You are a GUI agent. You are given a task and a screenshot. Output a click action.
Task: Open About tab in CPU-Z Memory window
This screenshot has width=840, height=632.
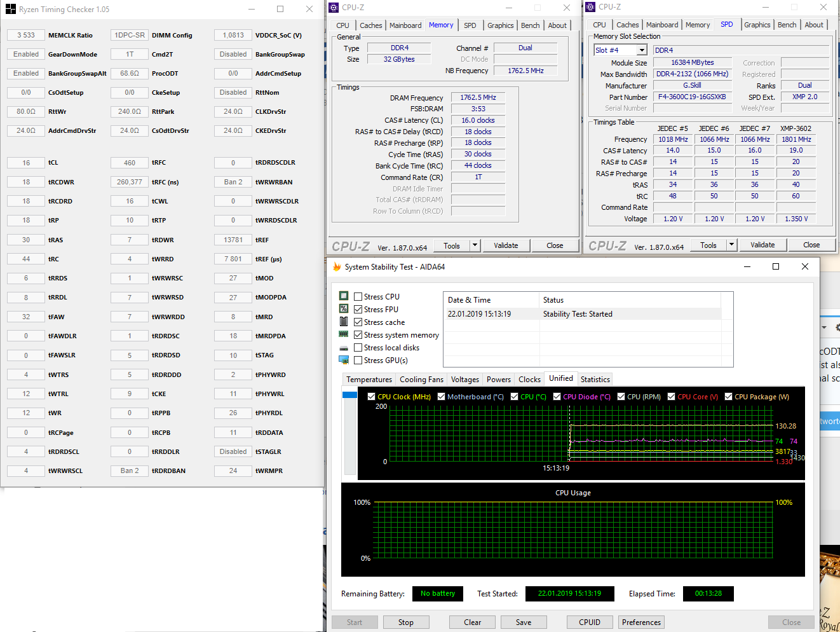(x=557, y=25)
